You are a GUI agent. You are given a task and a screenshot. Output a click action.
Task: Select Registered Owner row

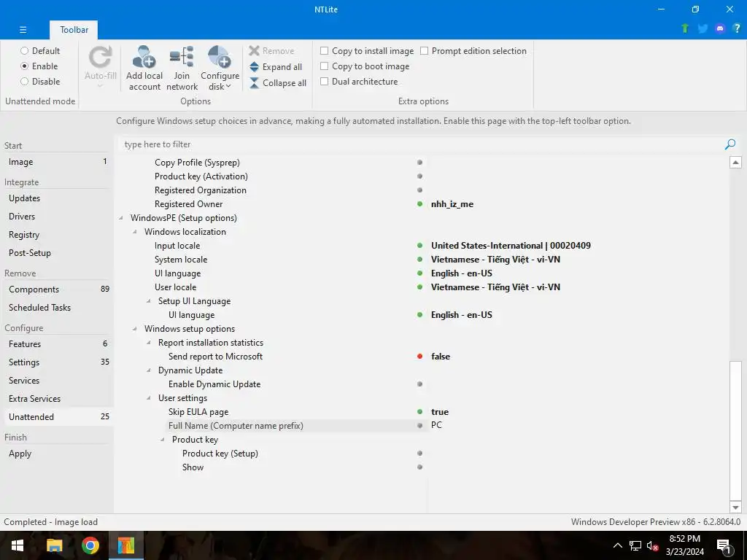click(422, 204)
